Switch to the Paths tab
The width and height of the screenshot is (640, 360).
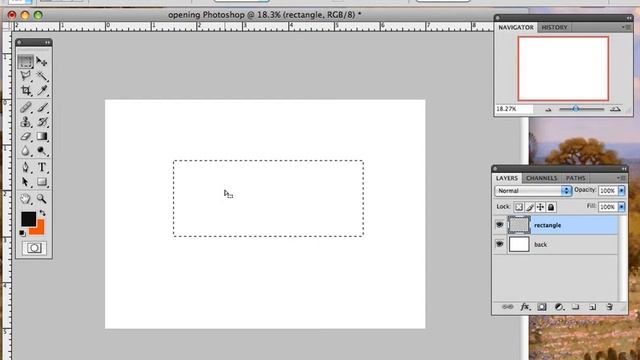(576, 178)
